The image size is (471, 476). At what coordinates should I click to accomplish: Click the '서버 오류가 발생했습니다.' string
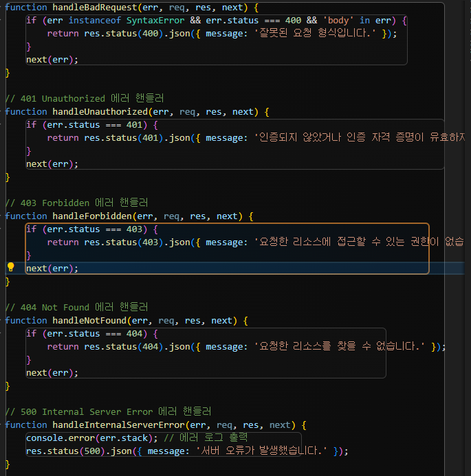[x=262, y=451]
